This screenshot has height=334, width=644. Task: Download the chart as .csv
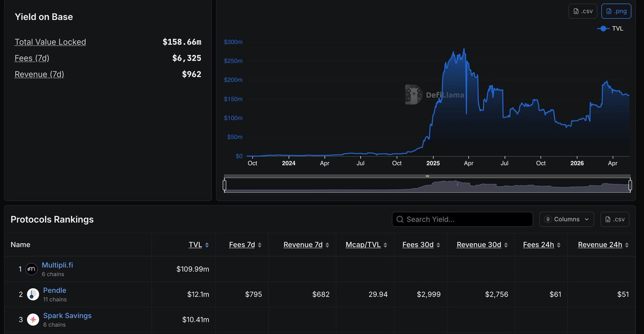(x=583, y=11)
